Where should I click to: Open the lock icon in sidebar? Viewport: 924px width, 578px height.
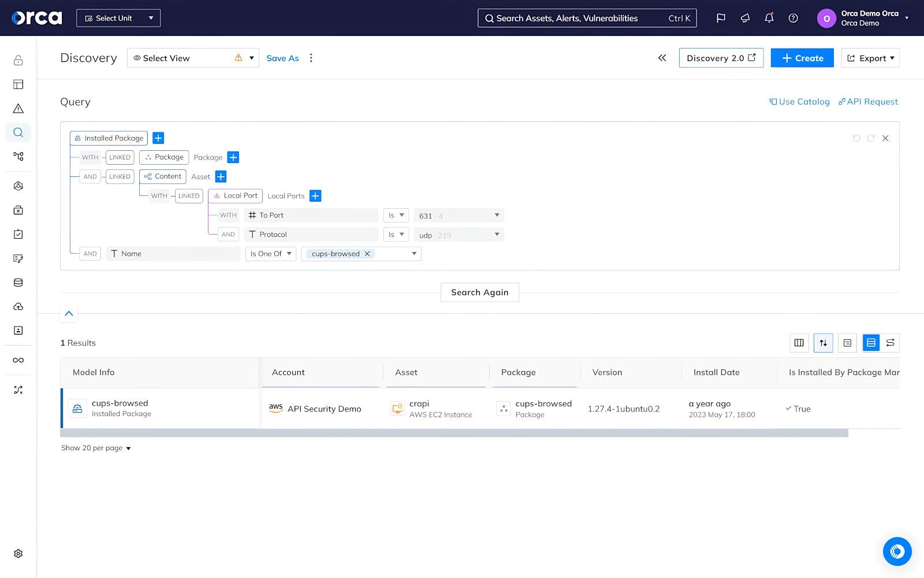tap(18, 60)
